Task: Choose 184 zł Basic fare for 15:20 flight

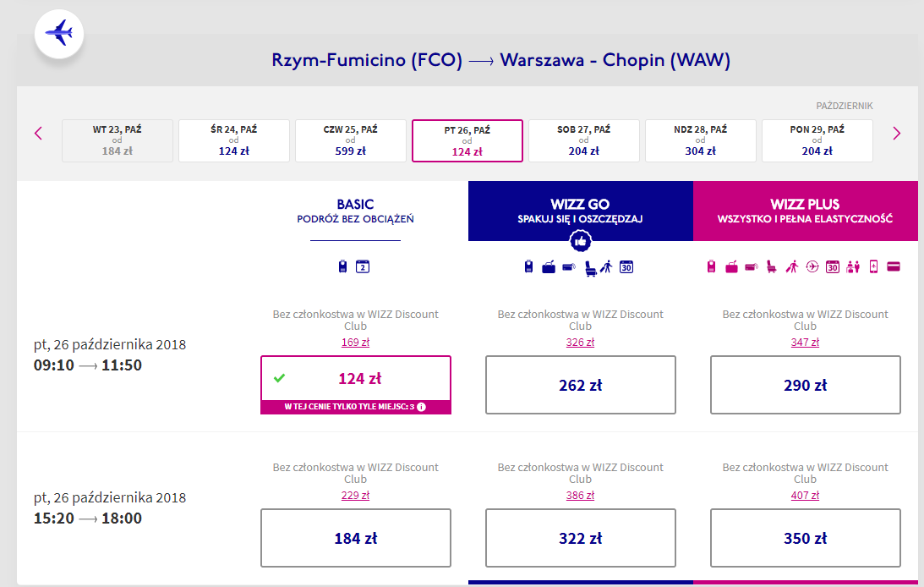Action: pos(356,538)
